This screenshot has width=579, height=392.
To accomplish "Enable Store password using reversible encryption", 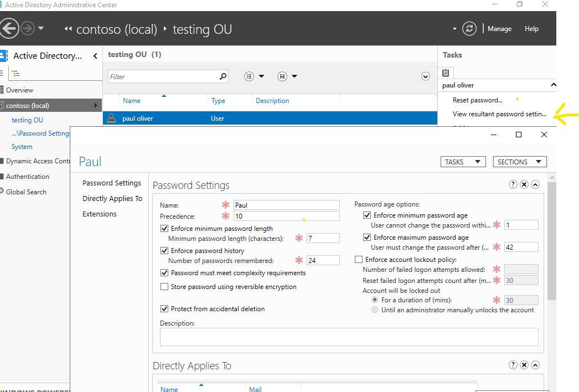I will [x=164, y=286].
